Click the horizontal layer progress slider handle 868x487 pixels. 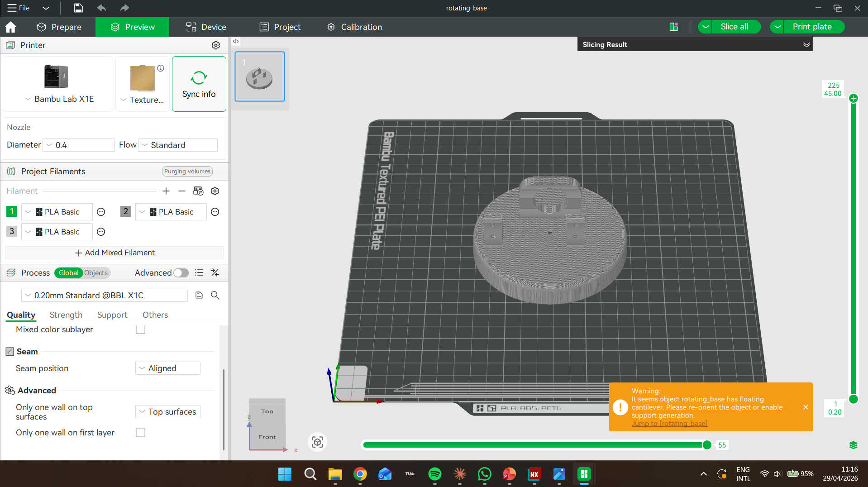tap(707, 445)
